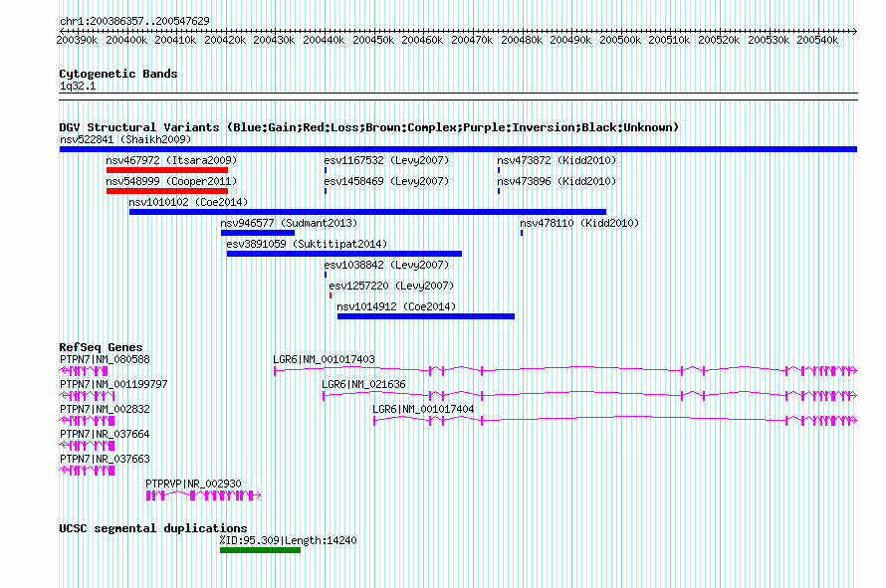Click the UCSC segmental duplications track title
This screenshot has height=588, width=886.
153,528
